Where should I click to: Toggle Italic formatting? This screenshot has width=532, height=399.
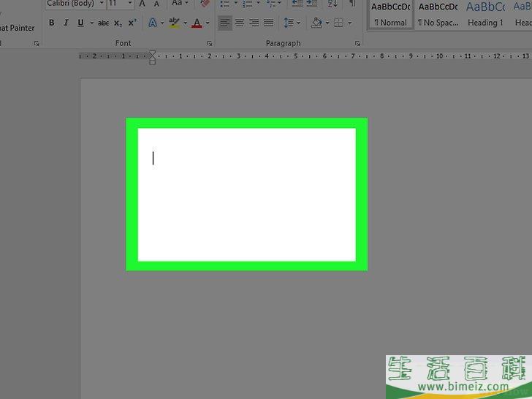pos(66,23)
